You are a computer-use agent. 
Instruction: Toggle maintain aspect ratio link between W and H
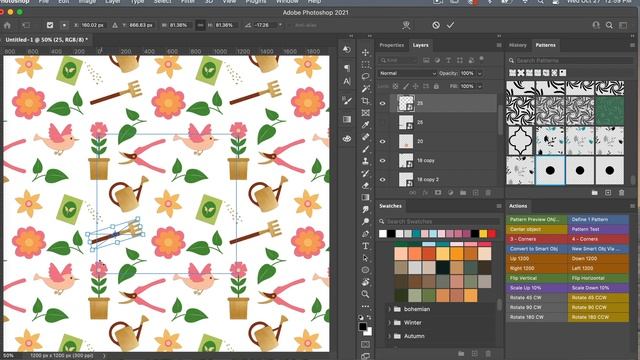(200, 25)
